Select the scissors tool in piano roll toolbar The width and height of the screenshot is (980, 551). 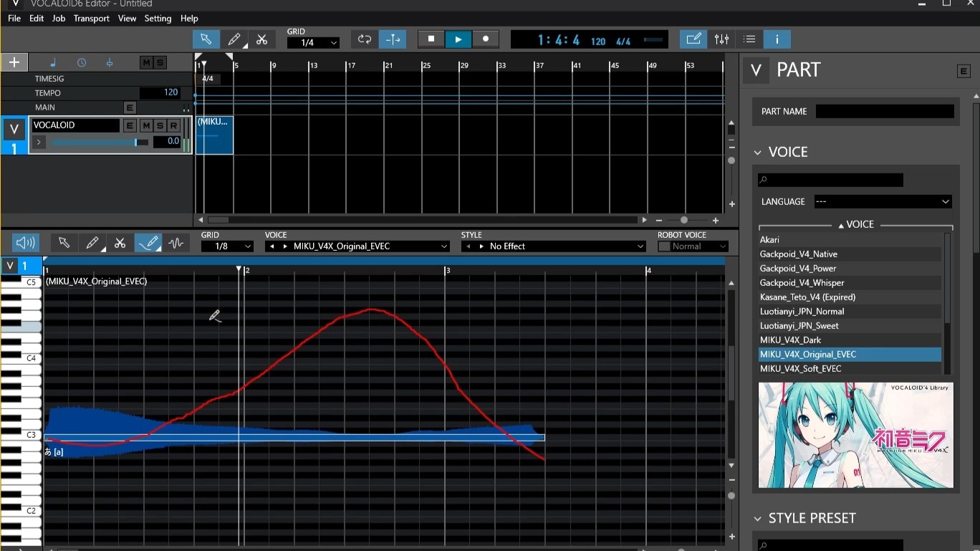click(120, 244)
